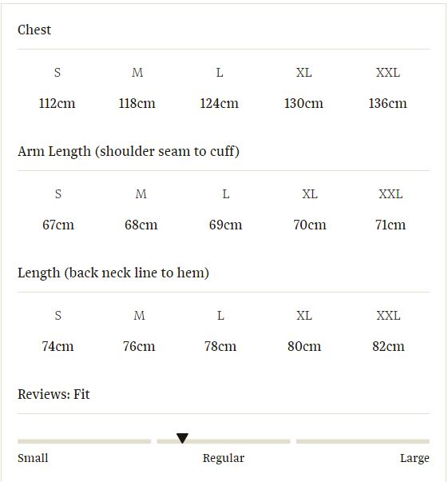Select the Regular fit slider segment
The width and height of the screenshot is (448, 482).
click(224, 441)
